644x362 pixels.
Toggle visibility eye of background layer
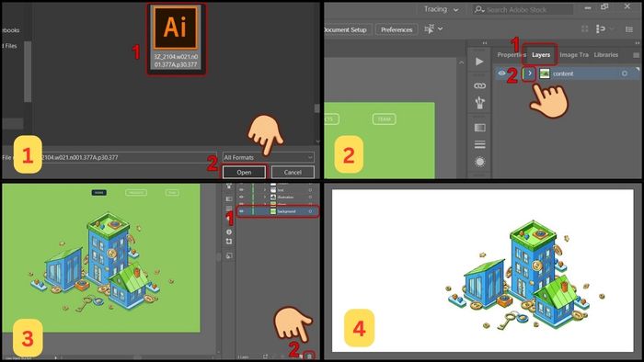click(241, 211)
